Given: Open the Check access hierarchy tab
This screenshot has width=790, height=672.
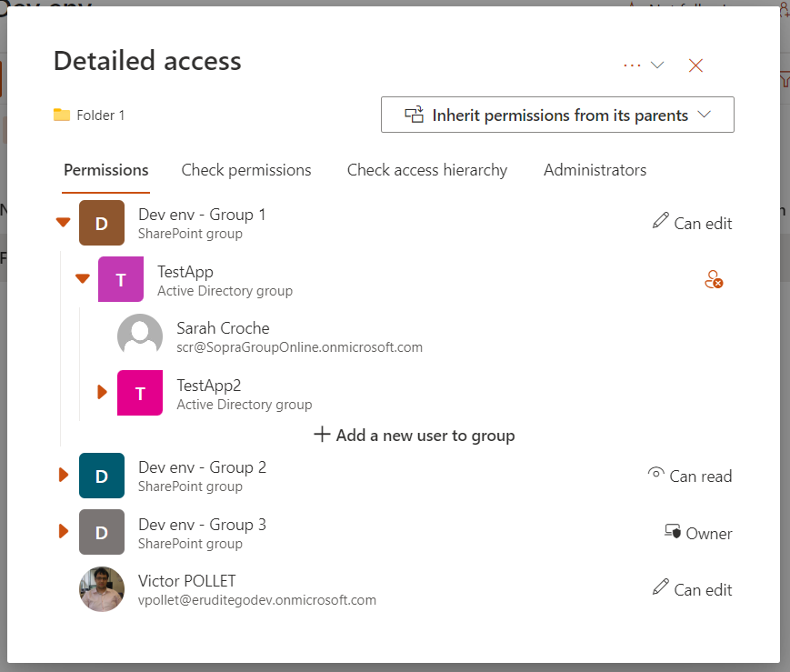Looking at the screenshot, I should pyautogui.click(x=427, y=170).
